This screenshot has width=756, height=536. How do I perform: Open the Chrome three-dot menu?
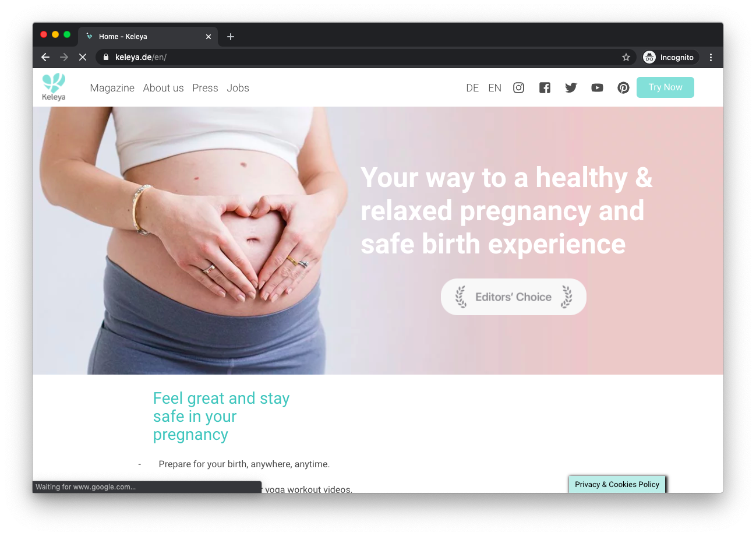711,57
